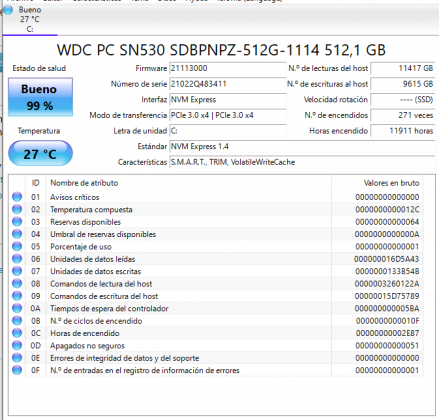Click the raw value 0000003260122A

click(x=387, y=284)
